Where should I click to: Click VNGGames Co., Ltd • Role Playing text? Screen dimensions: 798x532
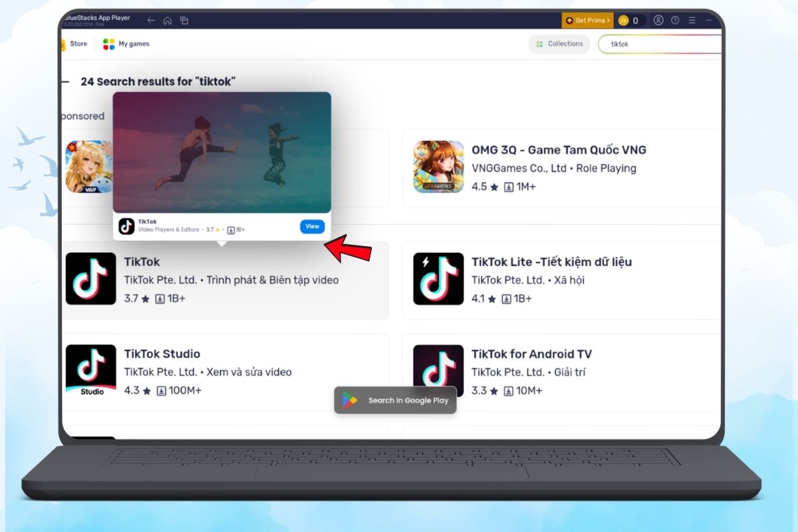tap(554, 168)
